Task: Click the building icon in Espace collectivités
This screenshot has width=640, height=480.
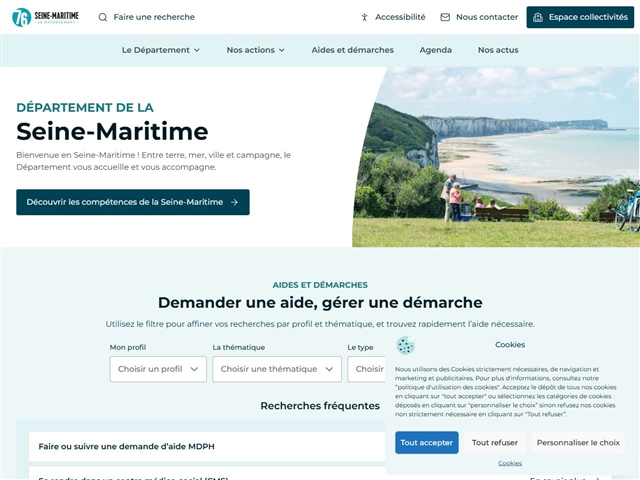Action: [x=538, y=17]
